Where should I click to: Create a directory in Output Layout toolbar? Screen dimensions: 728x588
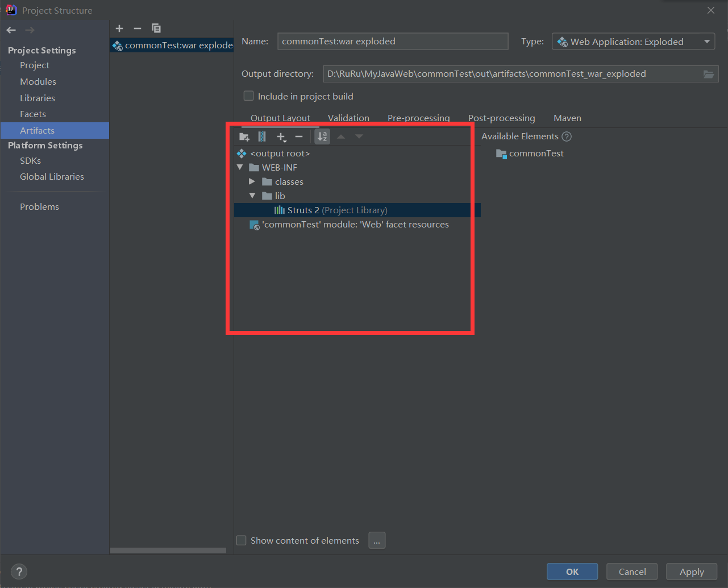(244, 136)
